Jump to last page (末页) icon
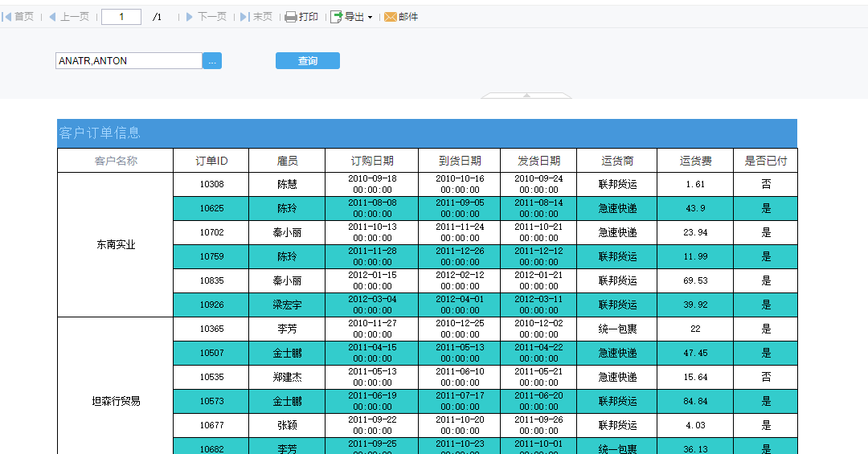This screenshot has height=454, width=868. coord(244,17)
